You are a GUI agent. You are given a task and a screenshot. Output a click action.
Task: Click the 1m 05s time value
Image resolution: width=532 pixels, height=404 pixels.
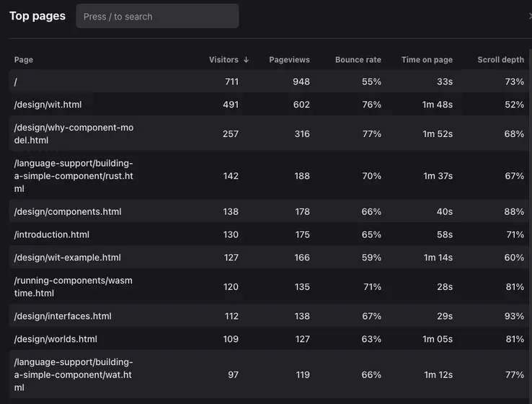(x=438, y=339)
